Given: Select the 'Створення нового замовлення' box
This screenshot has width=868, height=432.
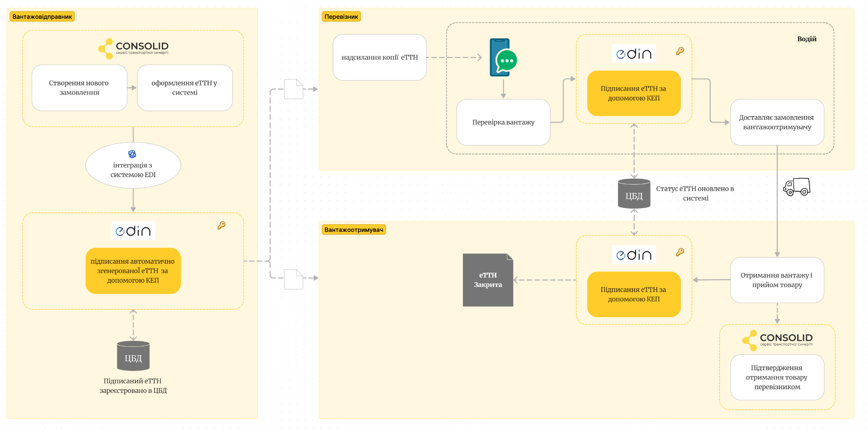Looking at the screenshot, I should 79,88.
